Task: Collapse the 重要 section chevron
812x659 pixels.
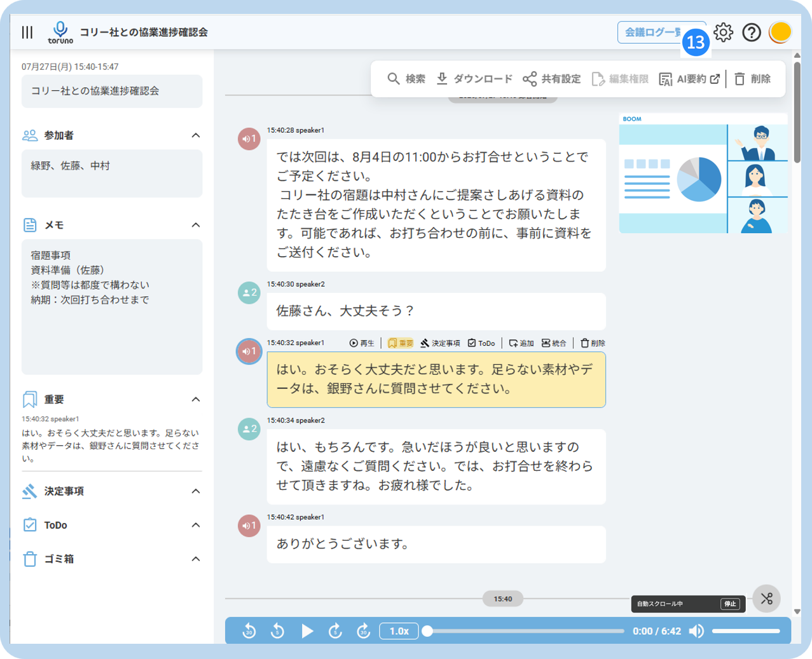Action: click(x=196, y=399)
